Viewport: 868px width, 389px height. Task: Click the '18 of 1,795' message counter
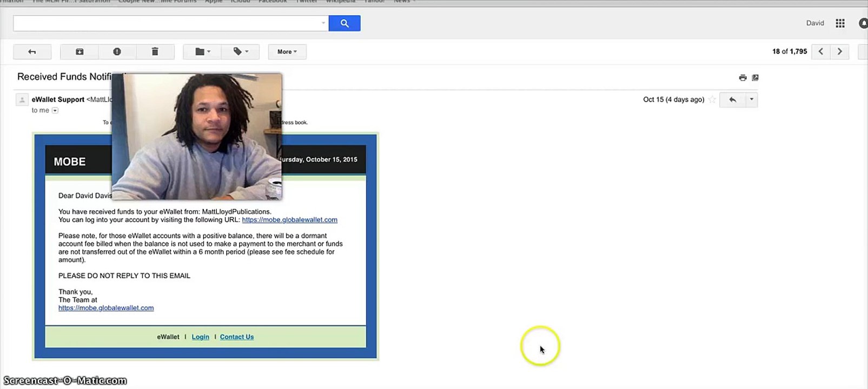click(x=790, y=52)
